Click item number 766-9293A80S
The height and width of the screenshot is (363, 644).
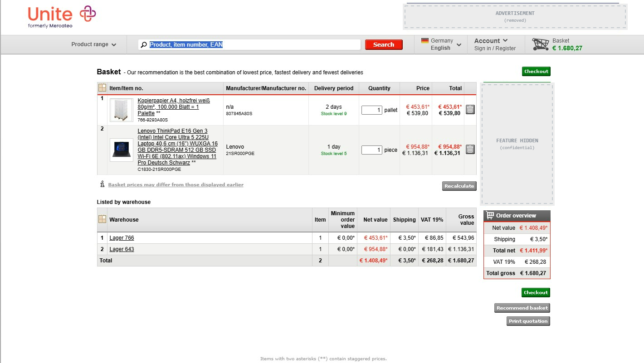(153, 120)
